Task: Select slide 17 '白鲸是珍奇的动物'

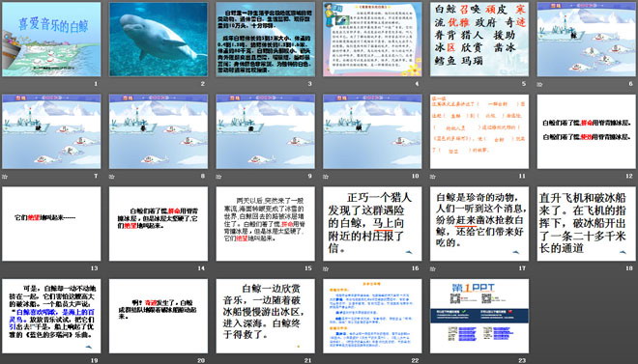Action: tap(479, 224)
